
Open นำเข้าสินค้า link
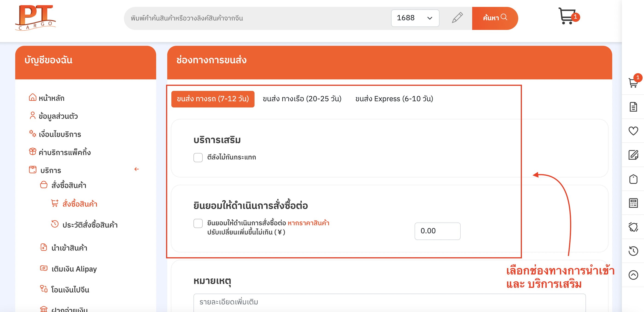coord(69,248)
